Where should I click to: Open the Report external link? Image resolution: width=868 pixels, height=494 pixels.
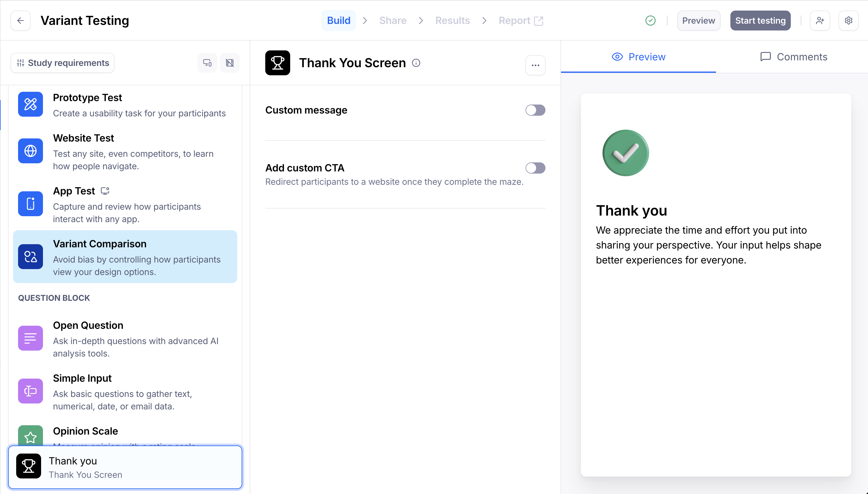click(521, 21)
